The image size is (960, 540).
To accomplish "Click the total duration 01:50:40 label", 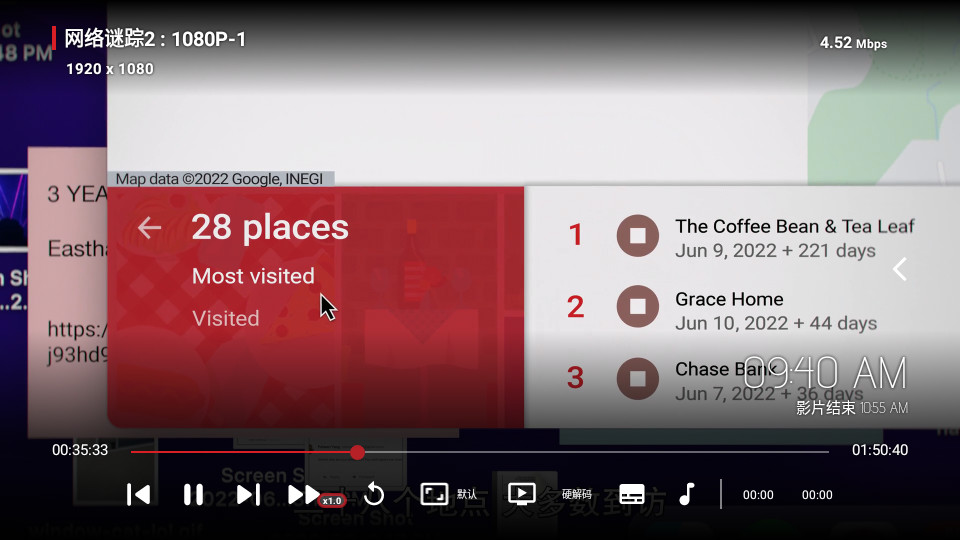I will pos(880,450).
